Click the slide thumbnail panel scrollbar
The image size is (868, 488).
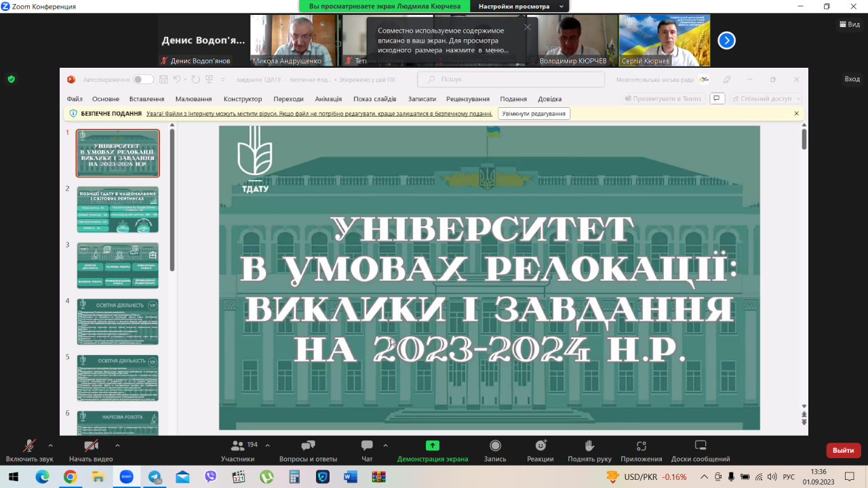click(x=172, y=203)
